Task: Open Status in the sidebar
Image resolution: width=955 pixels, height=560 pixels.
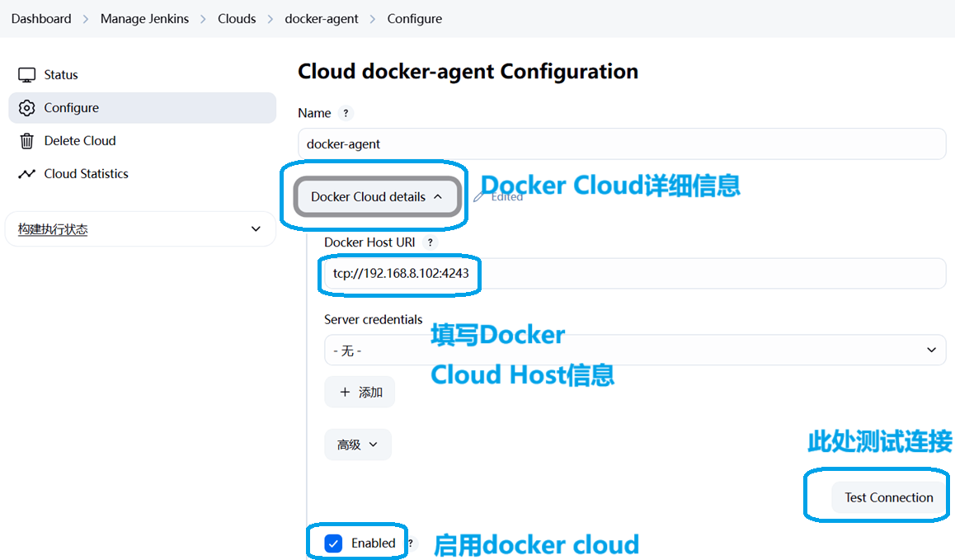Action: [x=142, y=75]
